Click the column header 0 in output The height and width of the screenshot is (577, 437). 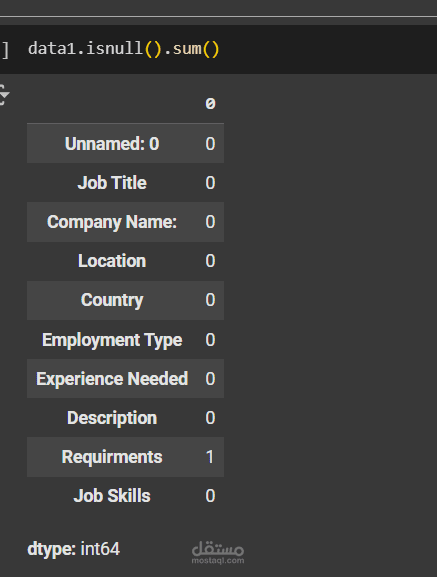[x=210, y=104]
